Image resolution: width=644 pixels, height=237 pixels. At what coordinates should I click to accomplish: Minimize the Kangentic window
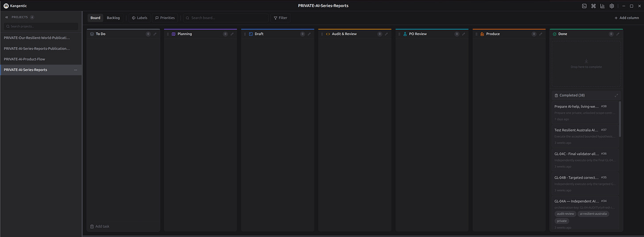[623, 6]
